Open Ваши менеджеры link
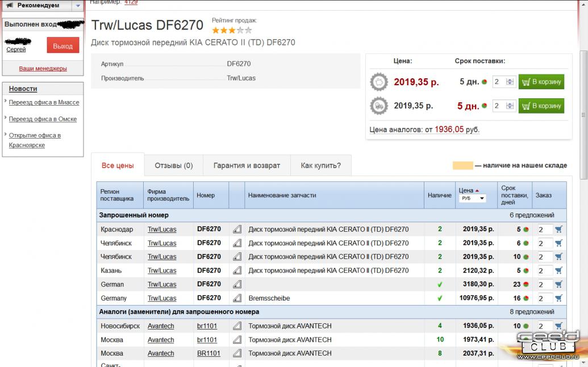The image size is (588, 367). coord(43,69)
